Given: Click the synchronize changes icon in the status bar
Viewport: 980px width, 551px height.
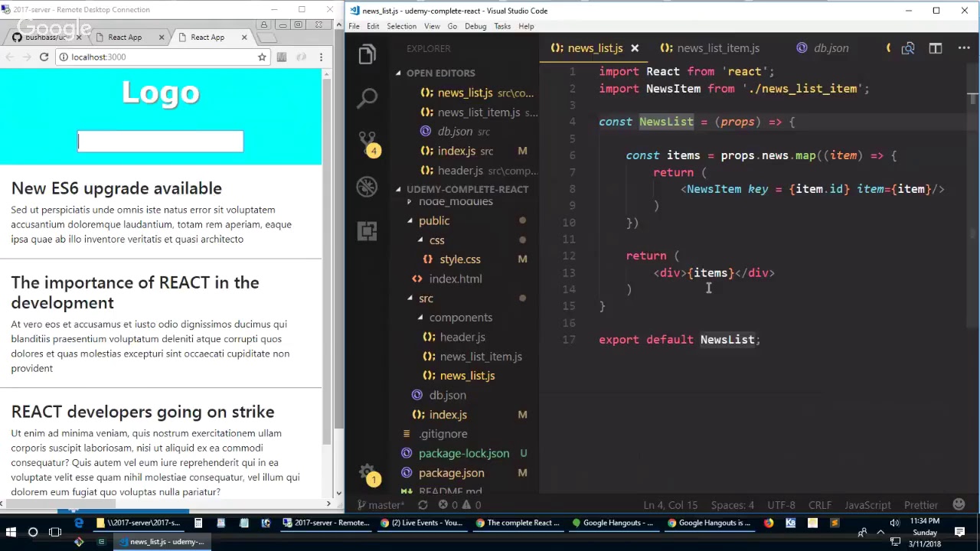Looking at the screenshot, I should (423, 505).
